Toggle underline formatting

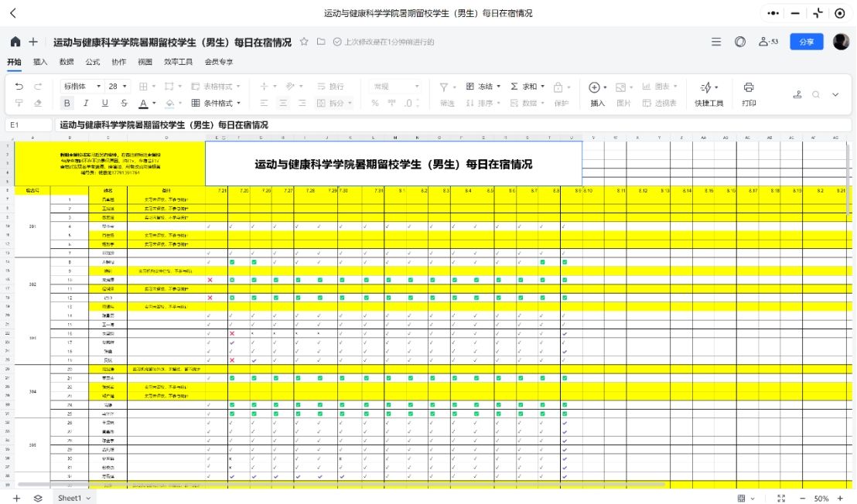pyautogui.click(x=105, y=103)
